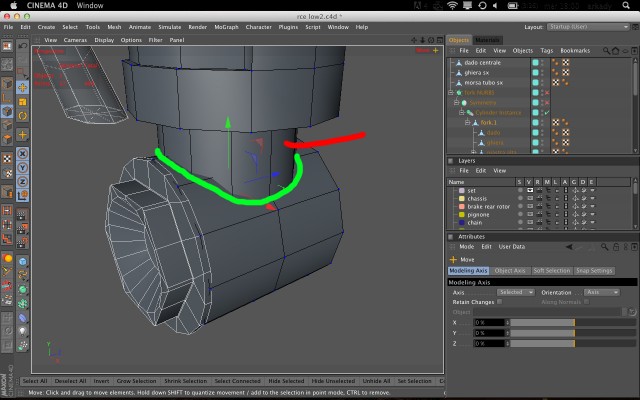
Task: Switch to the Snap Settings tab
Action: [x=594, y=271]
